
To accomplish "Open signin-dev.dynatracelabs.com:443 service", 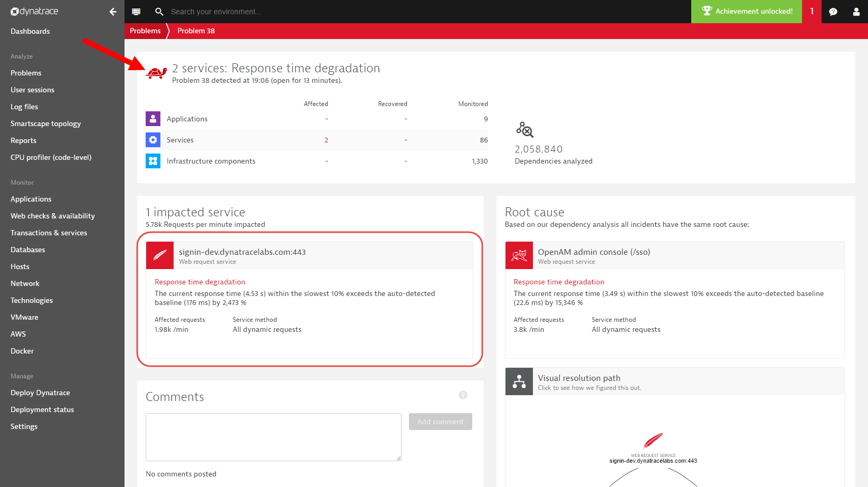I will pos(242,252).
